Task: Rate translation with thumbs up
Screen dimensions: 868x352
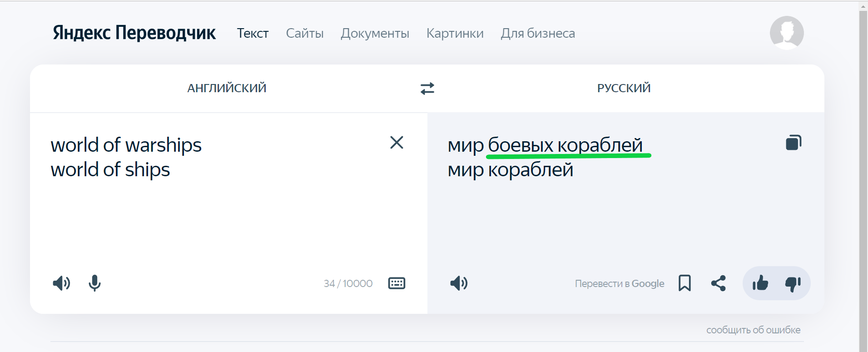Action: pos(760,283)
